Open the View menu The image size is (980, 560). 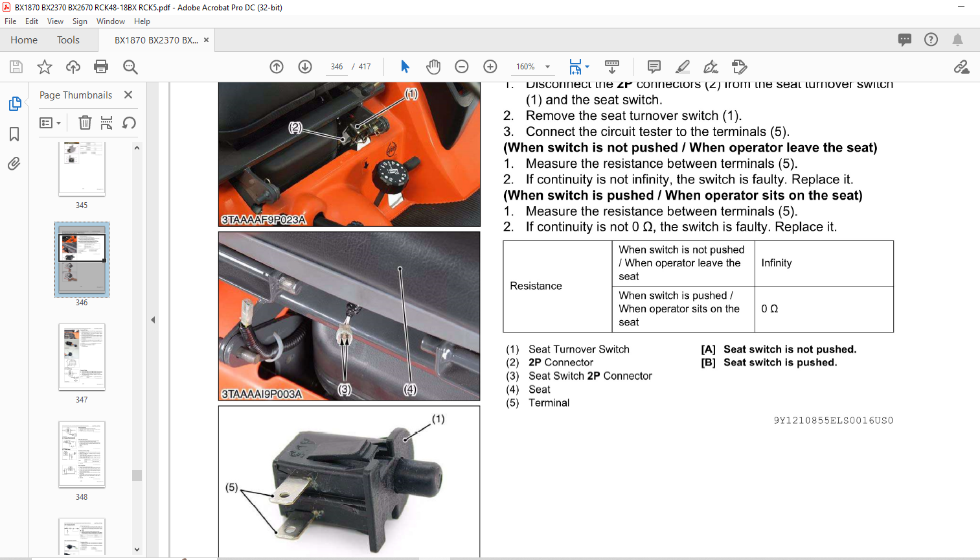point(55,21)
